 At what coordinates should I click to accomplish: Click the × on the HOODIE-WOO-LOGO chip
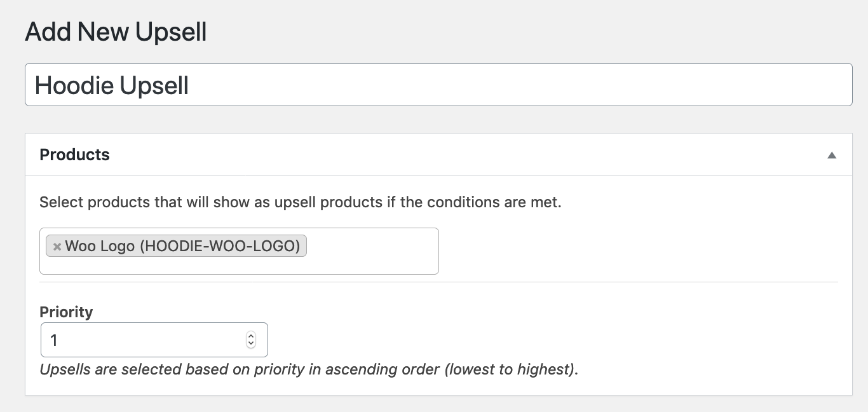57,246
